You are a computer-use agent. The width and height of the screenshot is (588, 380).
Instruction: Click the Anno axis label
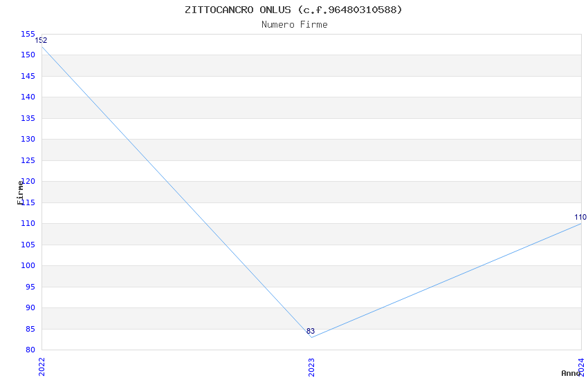click(571, 373)
